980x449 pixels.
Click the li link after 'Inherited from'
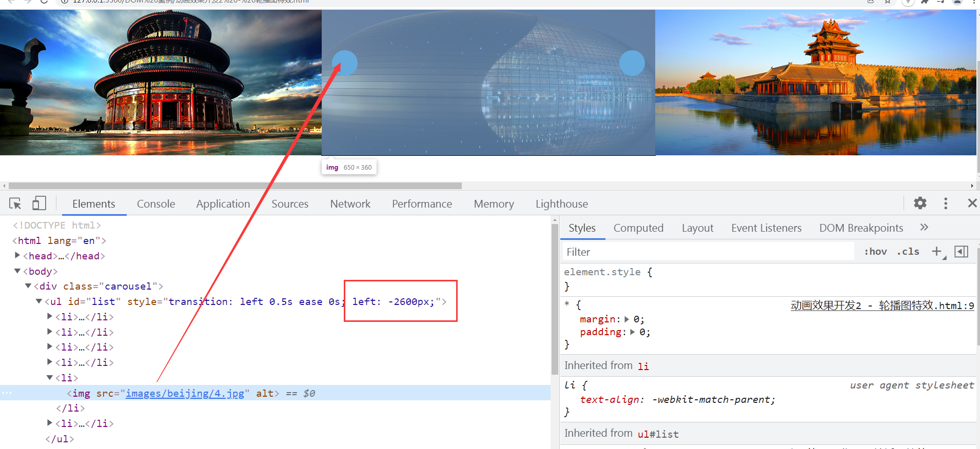[643, 366]
